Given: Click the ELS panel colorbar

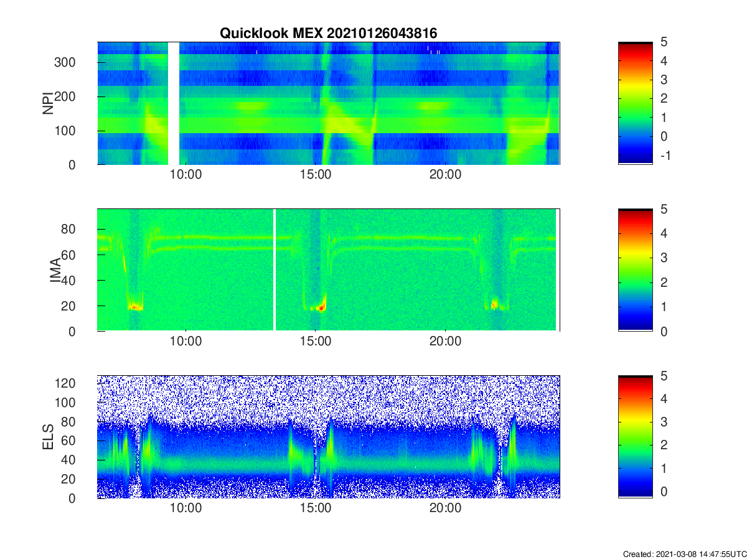Looking at the screenshot, I should [x=636, y=437].
